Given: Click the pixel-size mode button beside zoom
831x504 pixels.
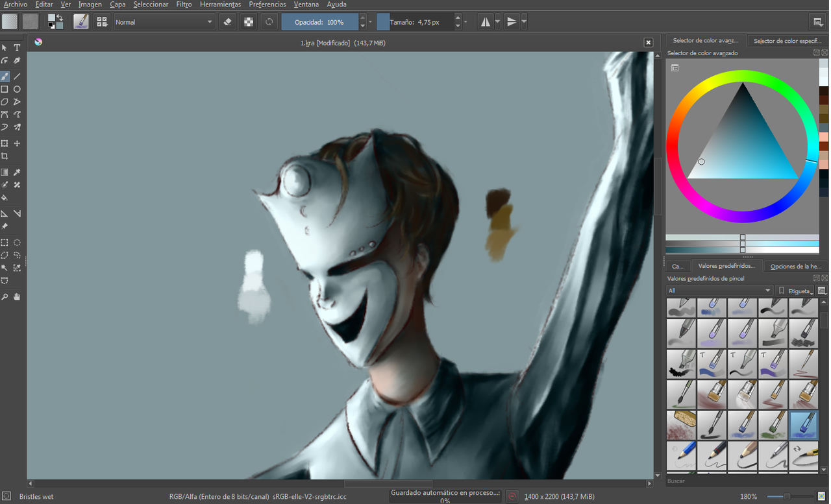Looking at the screenshot, I should pyautogui.click(x=822, y=496).
